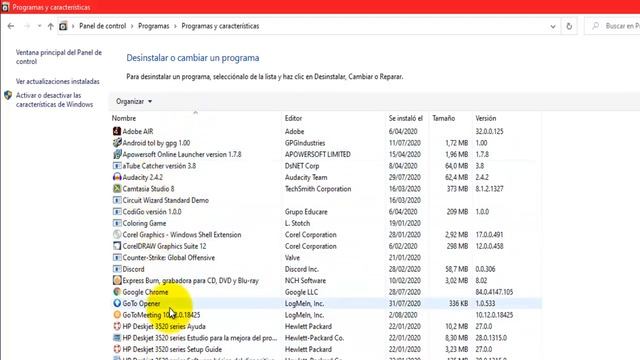The width and height of the screenshot is (640, 360).
Task: Click APOWERSOFT LIMITED editor cell
Action: [318, 154]
